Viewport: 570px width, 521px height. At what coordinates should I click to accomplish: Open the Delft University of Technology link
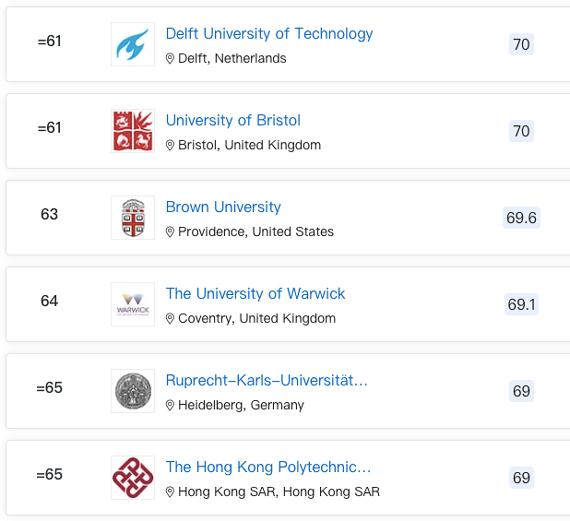269,34
